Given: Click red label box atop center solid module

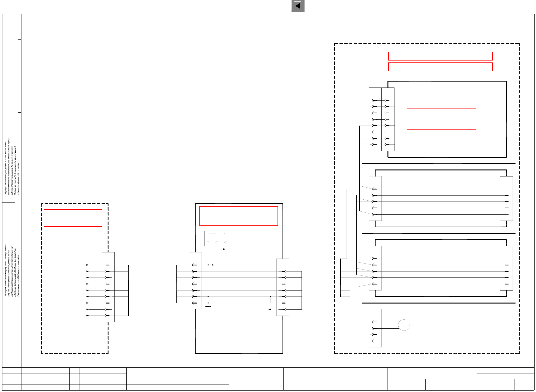Looking at the screenshot, I should click(x=238, y=216).
